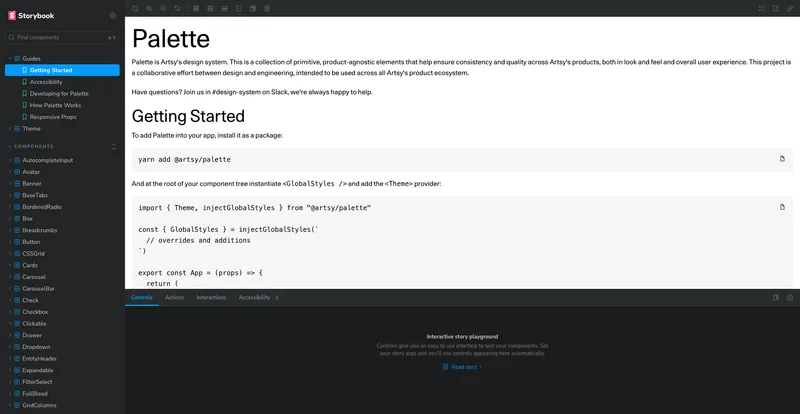This screenshot has height=414, width=800.
Task: Click the Getting Started heading in docs
Action: click(x=188, y=116)
